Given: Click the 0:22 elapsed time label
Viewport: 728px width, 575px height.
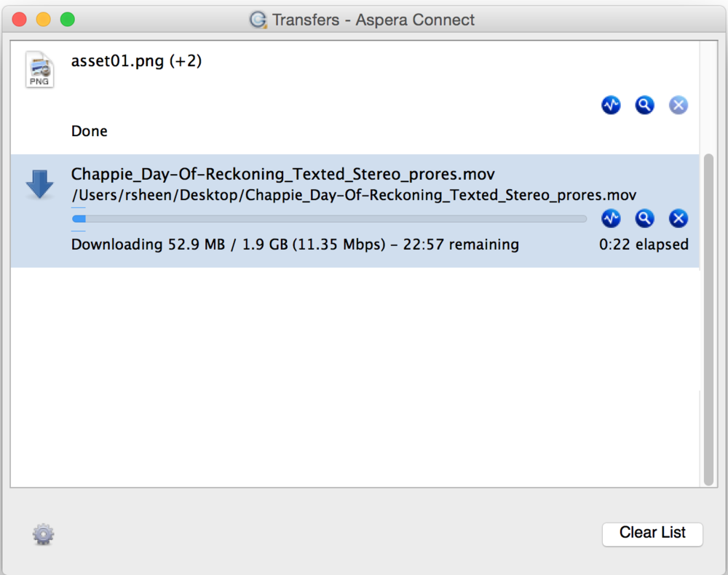Looking at the screenshot, I should point(644,245).
